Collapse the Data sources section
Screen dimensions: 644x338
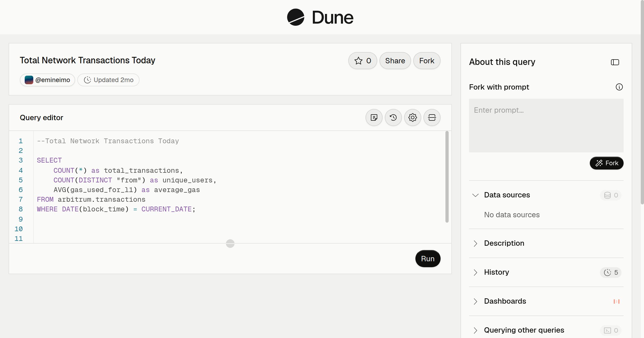(x=475, y=195)
